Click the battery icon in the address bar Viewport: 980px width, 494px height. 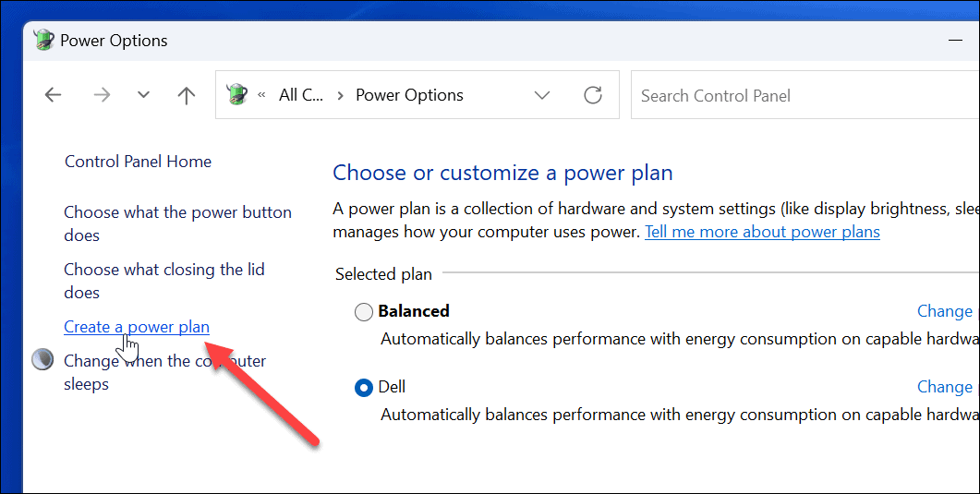pos(237,95)
